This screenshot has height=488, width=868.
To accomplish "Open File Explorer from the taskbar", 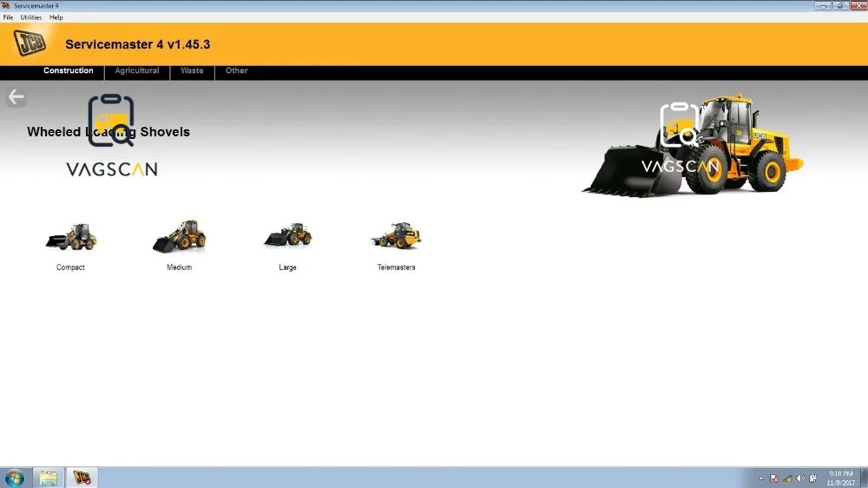I will (48, 478).
